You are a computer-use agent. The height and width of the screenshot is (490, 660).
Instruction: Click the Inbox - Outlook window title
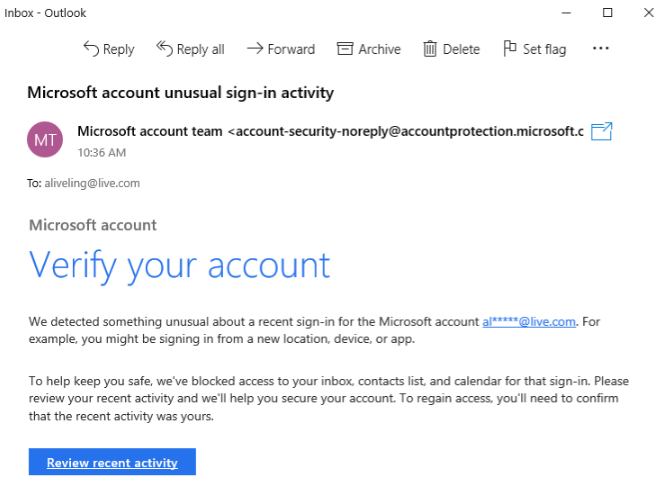pyautogui.click(x=45, y=13)
